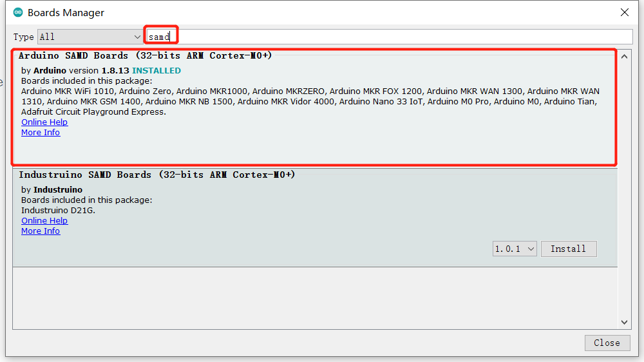Click the empty list area below Industruino
This screenshot has height=362, width=644.
coord(314,296)
